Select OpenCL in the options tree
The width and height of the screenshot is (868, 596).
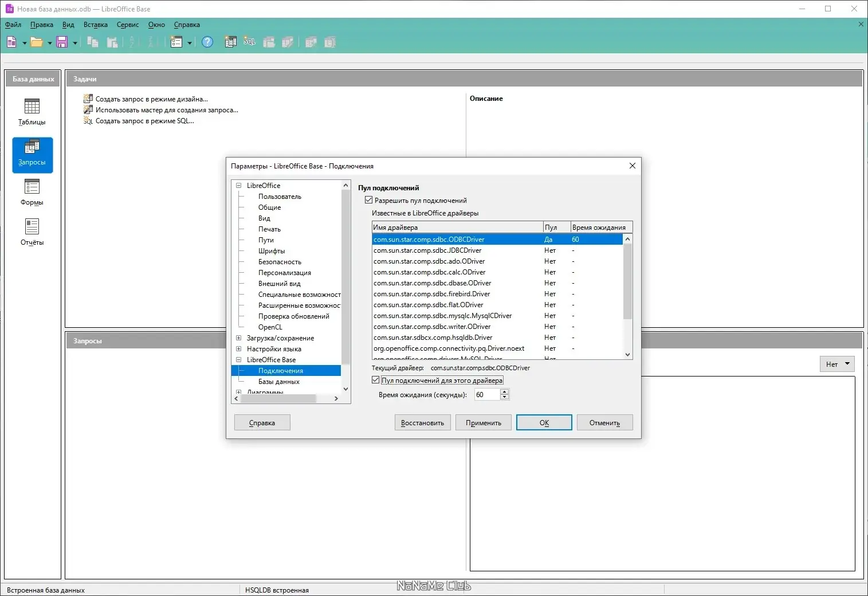click(x=270, y=327)
